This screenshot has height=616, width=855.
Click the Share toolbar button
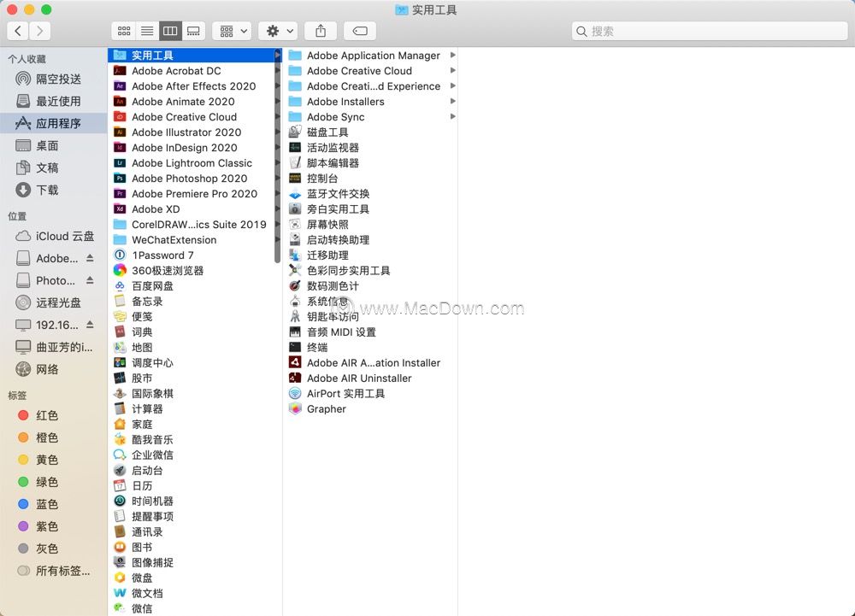pyautogui.click(x=321, y=31)
